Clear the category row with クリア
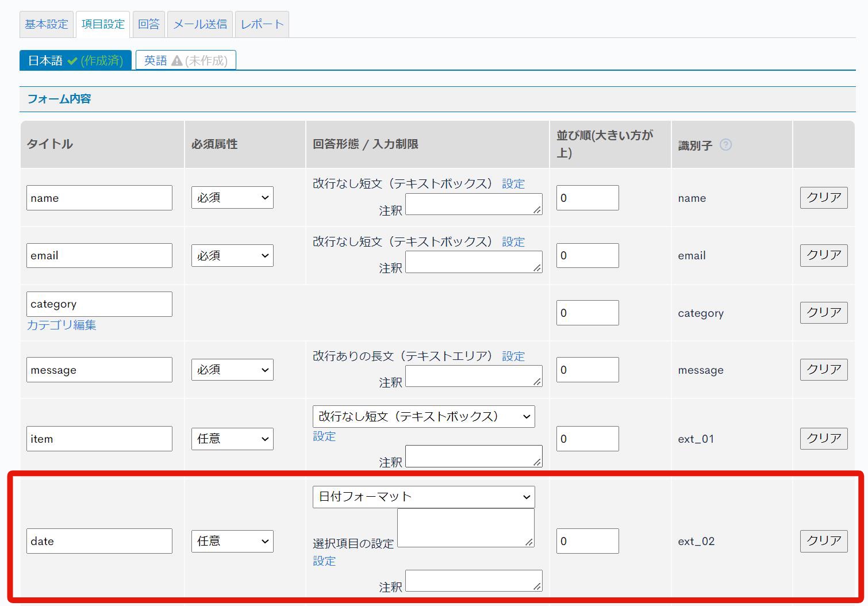The image size is (868, 606). point(824,313)
